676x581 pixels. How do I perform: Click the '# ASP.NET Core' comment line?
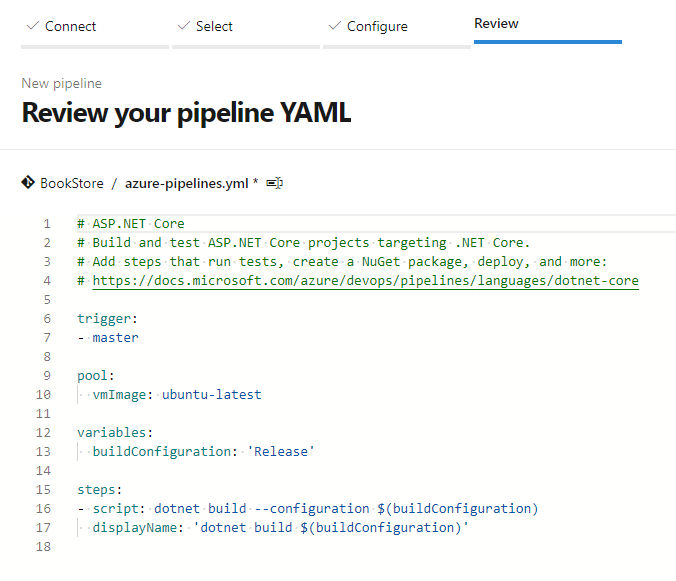click(131, 224)
